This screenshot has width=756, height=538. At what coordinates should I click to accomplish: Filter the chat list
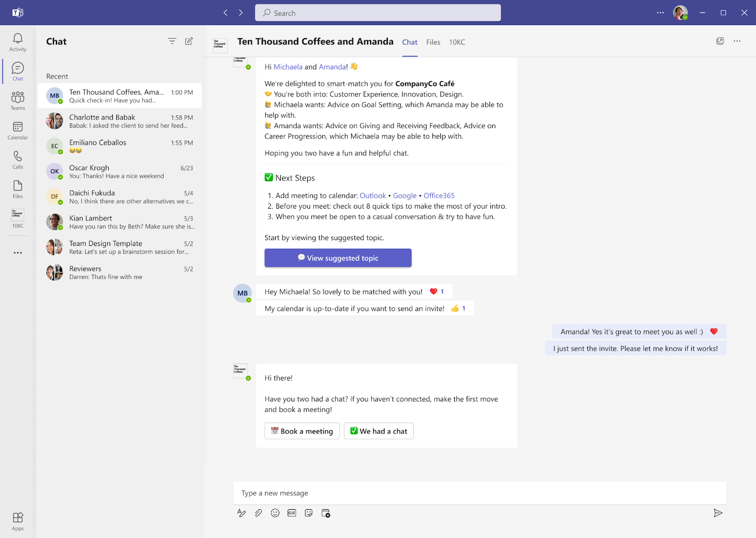click(x=172, y=41)
